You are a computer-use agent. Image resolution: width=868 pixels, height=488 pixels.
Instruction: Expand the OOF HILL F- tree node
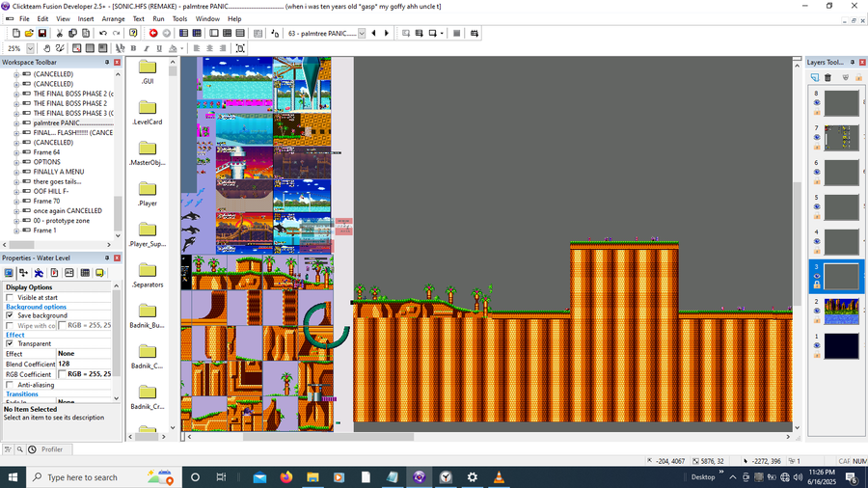(16, 191)
